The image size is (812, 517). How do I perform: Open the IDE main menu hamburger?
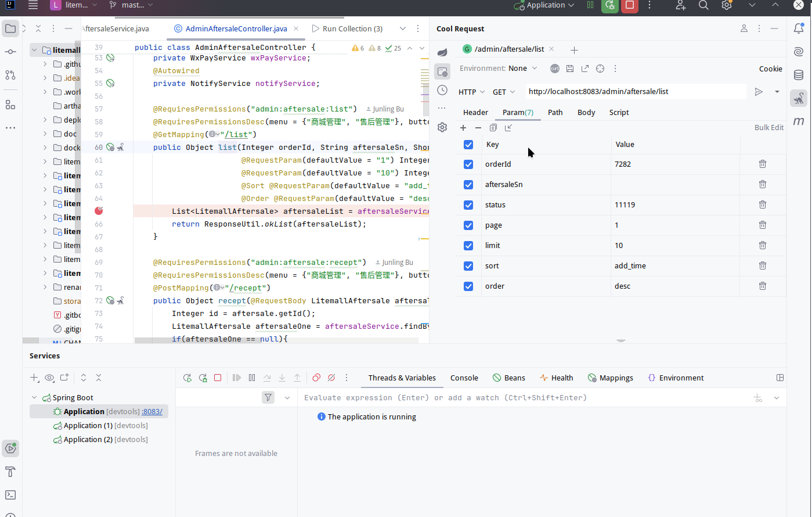(x=33, y=5)
